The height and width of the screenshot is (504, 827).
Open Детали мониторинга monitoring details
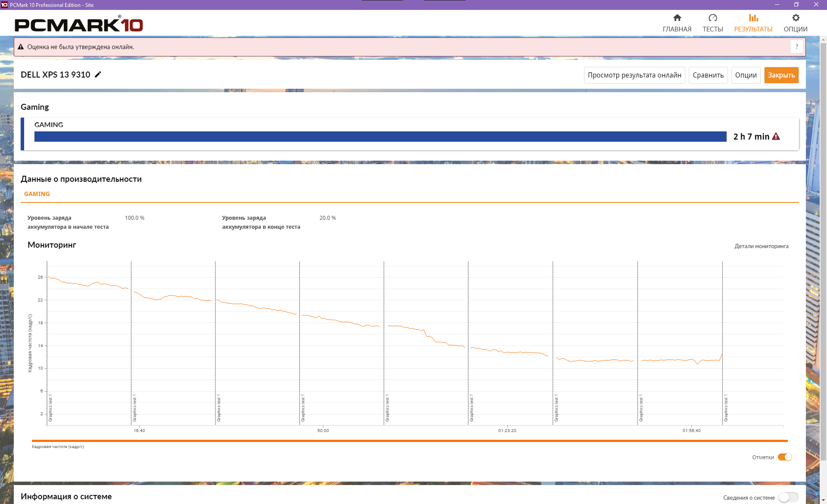[x=761, y=246]
